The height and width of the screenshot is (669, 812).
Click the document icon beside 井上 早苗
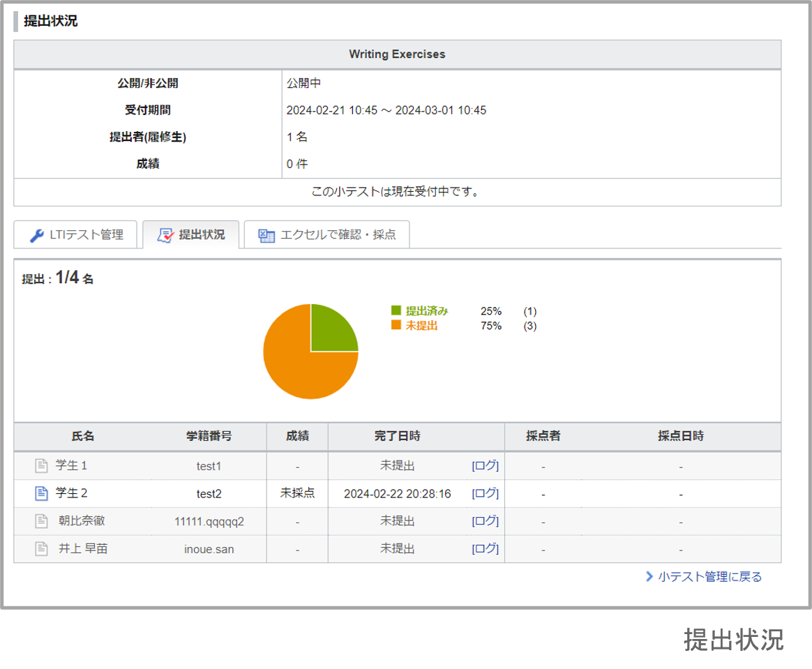[x=41, y=548]
